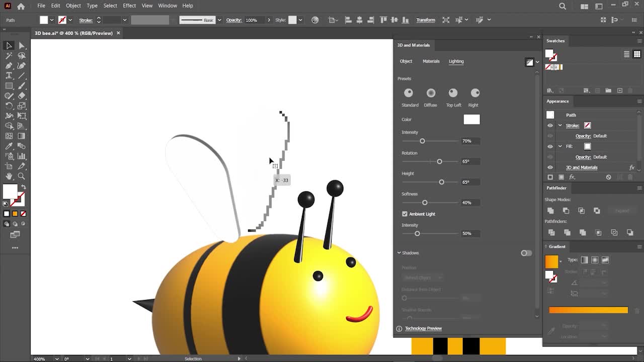This screenshot has height=362, width=644.
Task: Apply the Diffuse lighting preset
Action: coord(431,93)
